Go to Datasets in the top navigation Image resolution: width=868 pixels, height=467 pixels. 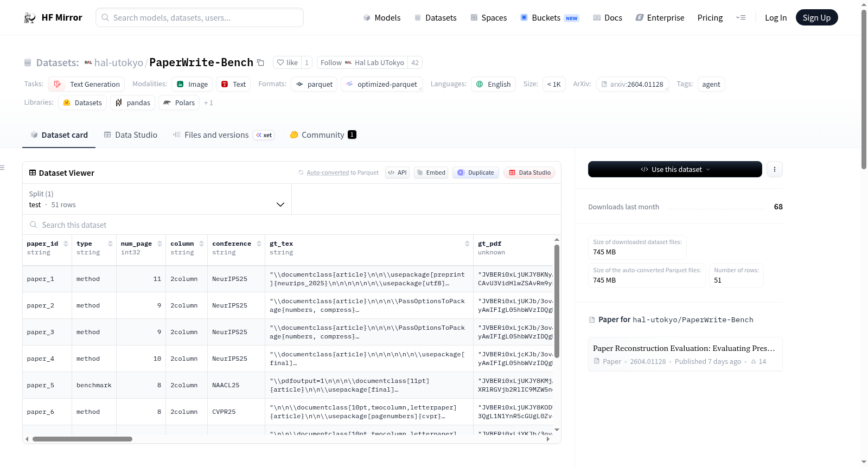click(x=435, y=18)
